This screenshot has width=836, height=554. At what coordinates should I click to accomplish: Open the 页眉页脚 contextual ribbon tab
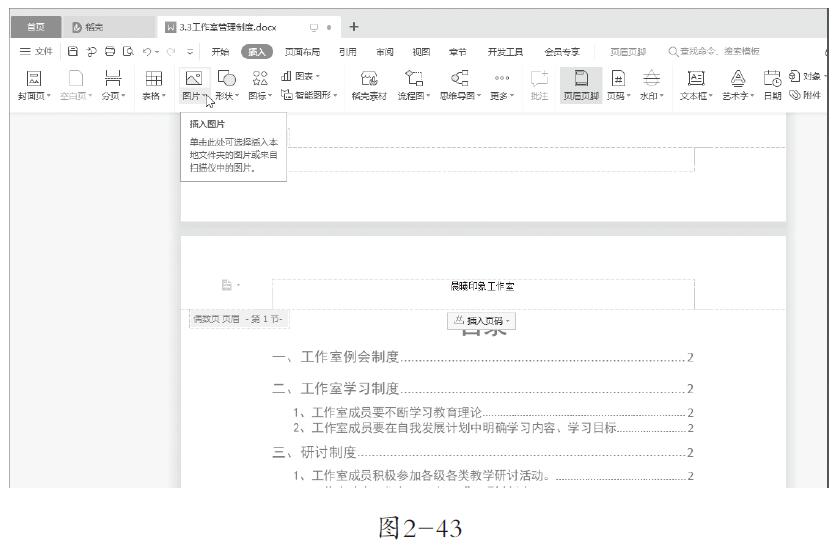628,52
